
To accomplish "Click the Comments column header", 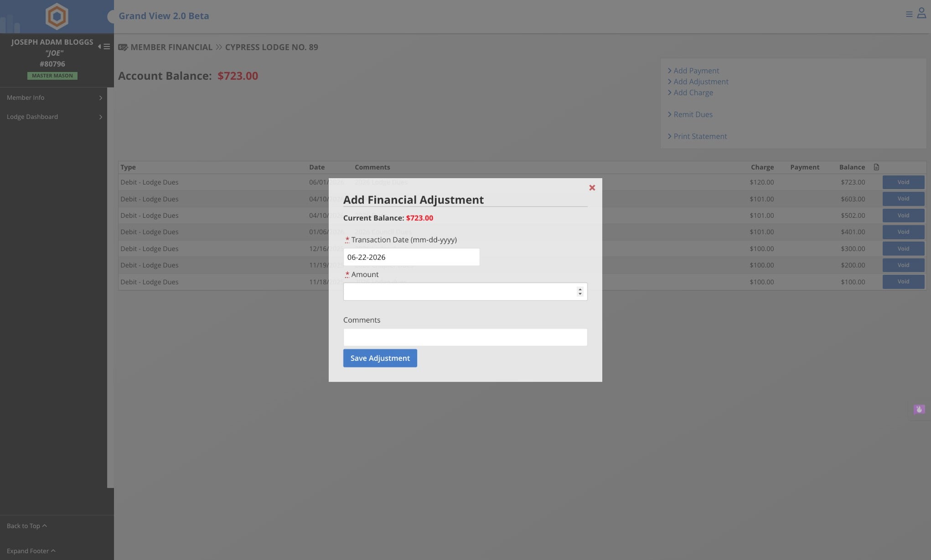I will click(x=372, y=167).
